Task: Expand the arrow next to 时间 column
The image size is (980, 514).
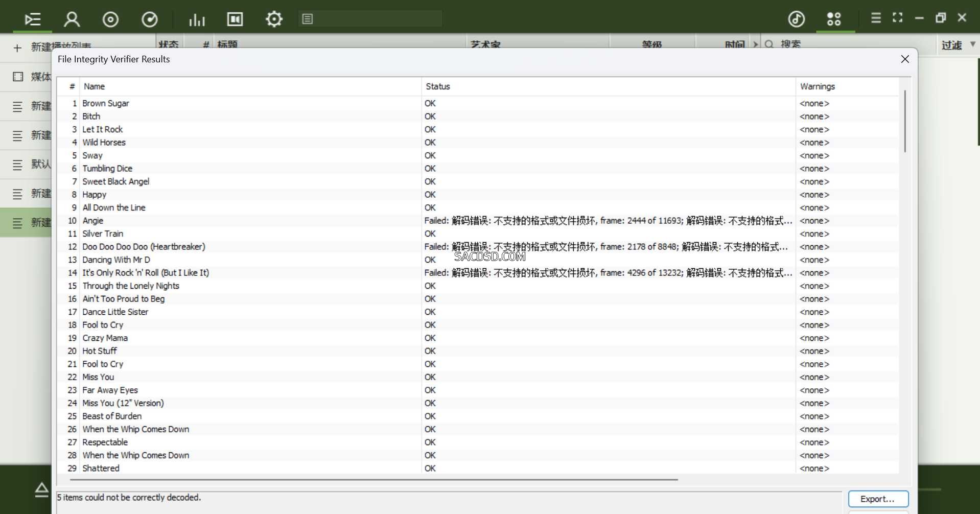Action: (x=756, y=44)
